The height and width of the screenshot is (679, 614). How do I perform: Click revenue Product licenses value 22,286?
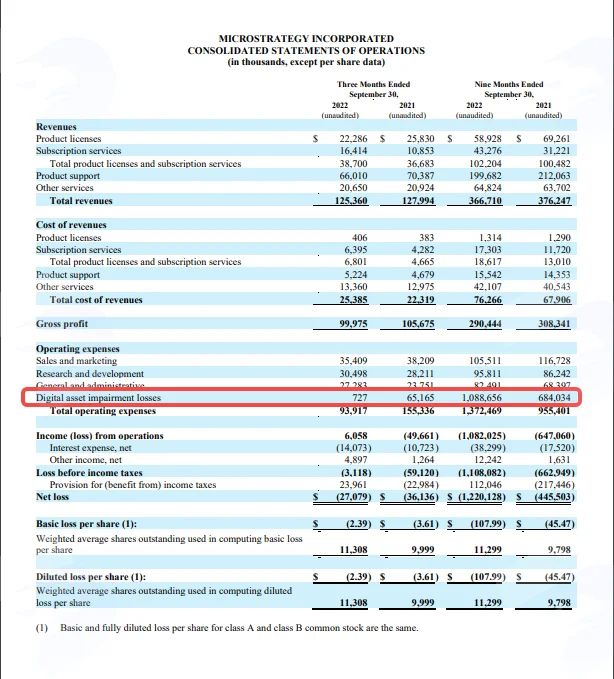point(353,139)
